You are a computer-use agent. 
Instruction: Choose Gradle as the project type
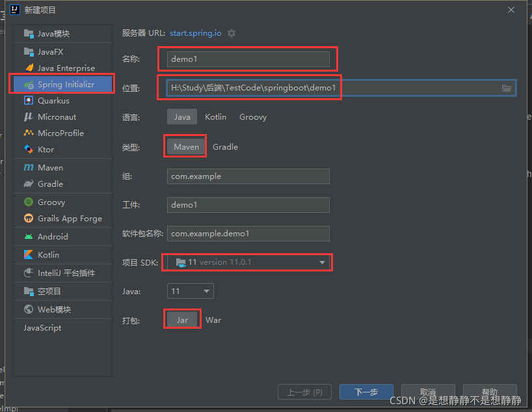[x=225, y=147]
